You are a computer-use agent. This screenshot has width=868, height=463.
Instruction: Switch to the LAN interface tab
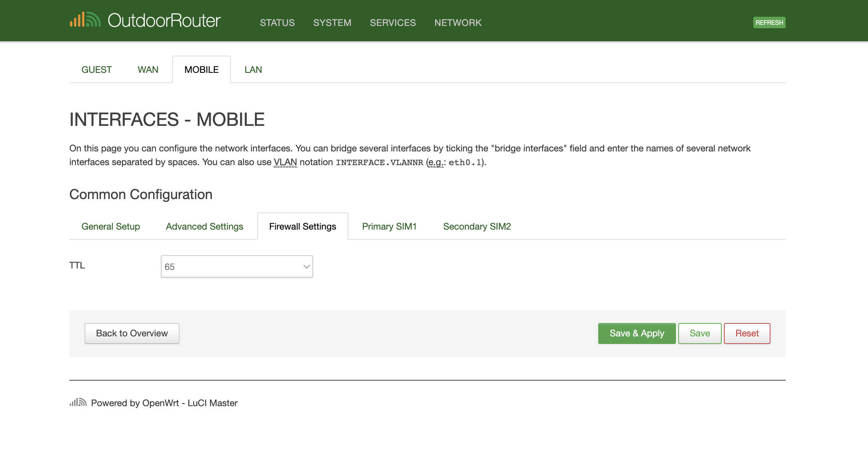[x=253, y=70]
